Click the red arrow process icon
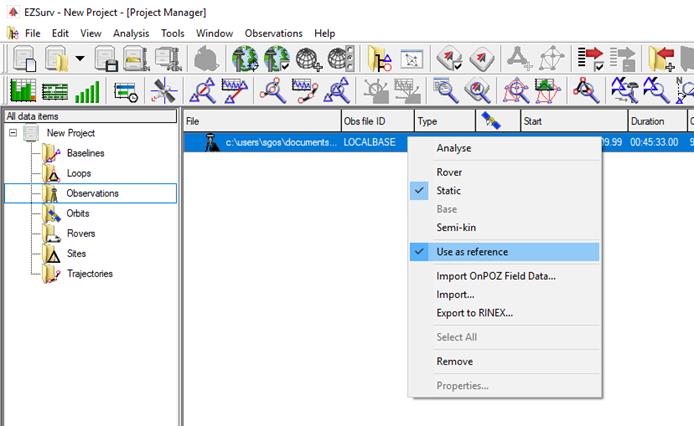Image resolution: width=694 pixels, height=426 pixels. click(x=482, y=59)
